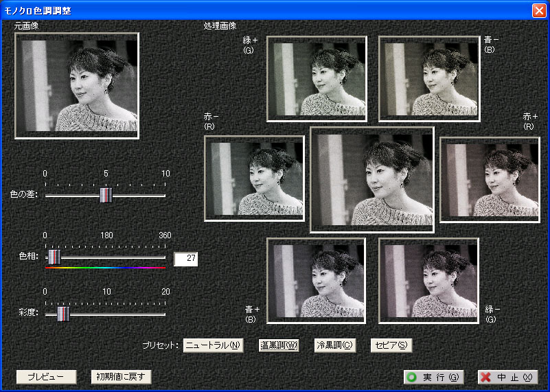Apply the ニュートラル (Neutral) preset
Viewport: 550px width, 392px height.
click(214, 345)
